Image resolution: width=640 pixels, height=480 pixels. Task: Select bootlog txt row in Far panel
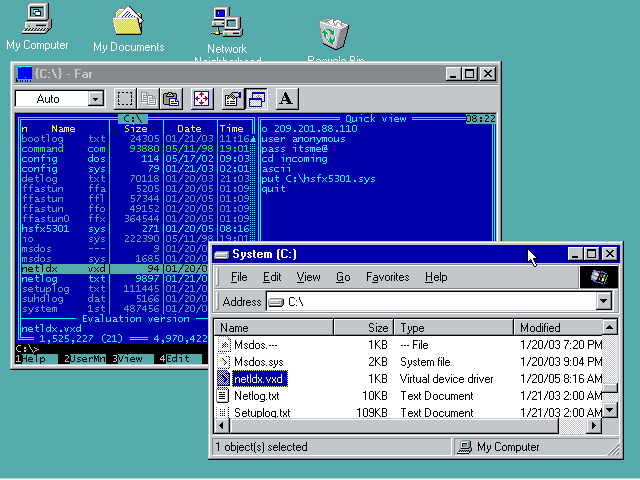pos(136,139)
